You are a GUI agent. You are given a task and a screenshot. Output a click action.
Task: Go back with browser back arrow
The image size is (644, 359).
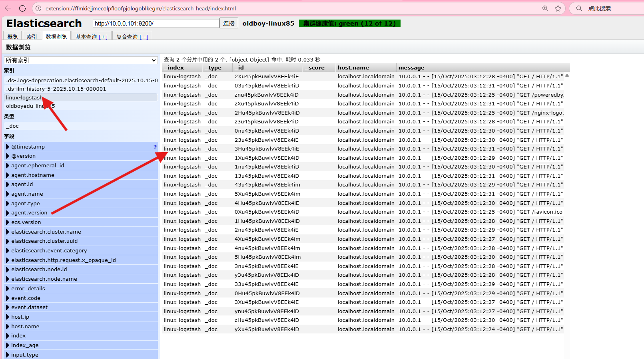coord(8,8)
